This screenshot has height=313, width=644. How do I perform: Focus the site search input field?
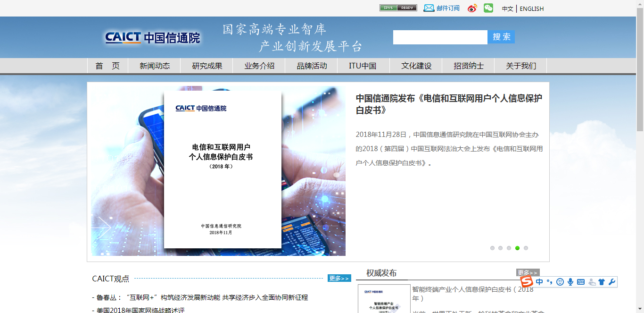point(440,37)
